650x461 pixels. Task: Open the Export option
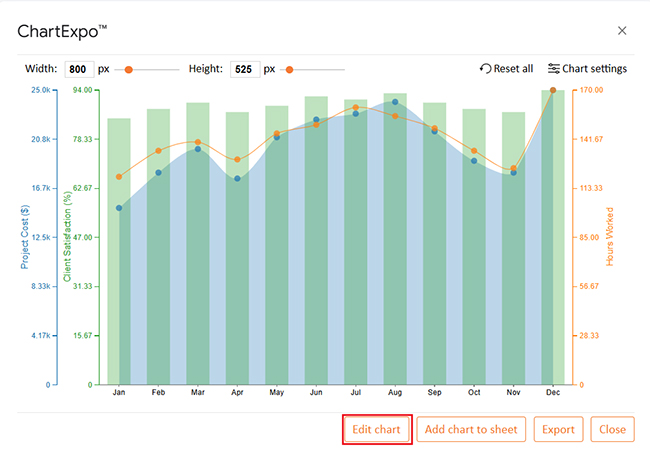click(x=558, y=429)
